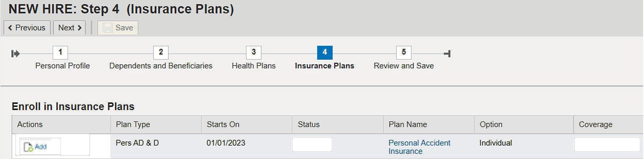Click the Save button with disk icon
Screen dimensions: 644x159
(x=118, y=28)
